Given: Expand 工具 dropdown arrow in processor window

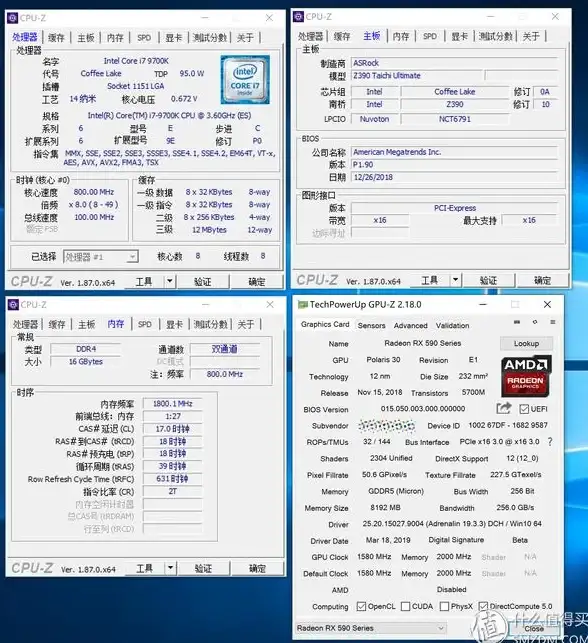Looking at the screenshot, I should pyautogui.click(x=170, y=281).
